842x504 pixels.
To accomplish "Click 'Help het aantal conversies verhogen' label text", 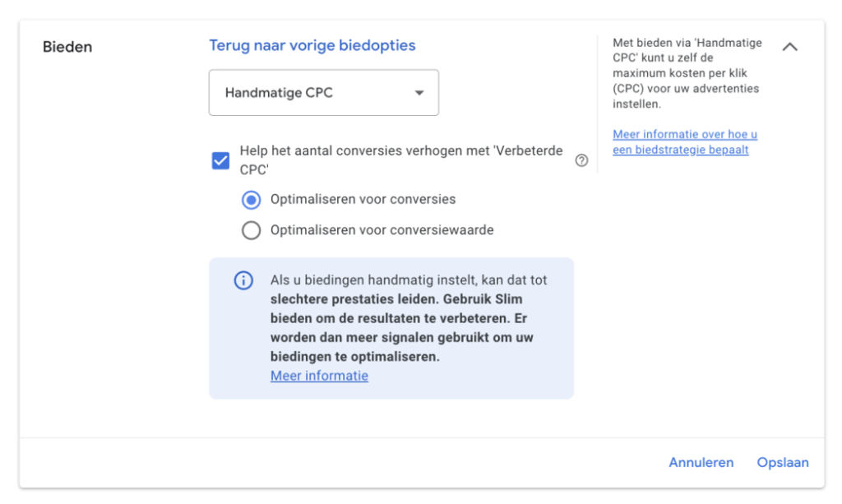I will tap(401, 151).
